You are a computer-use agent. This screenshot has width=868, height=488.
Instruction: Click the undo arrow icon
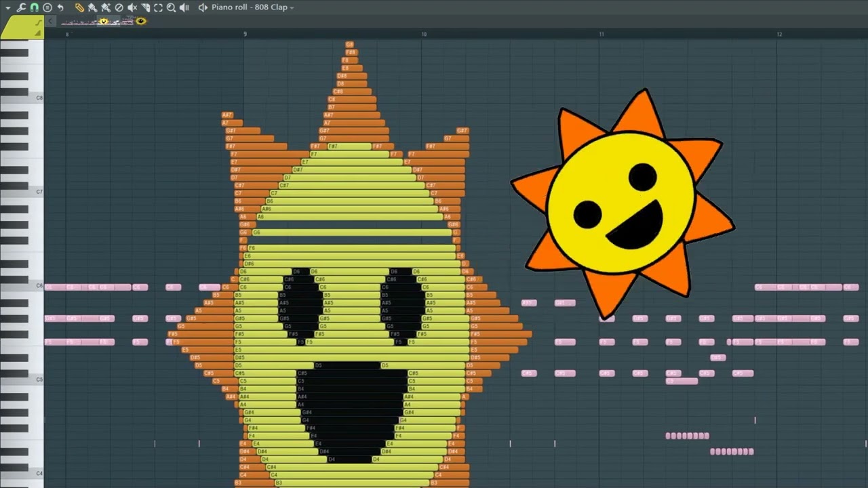(x=60, y=7)
